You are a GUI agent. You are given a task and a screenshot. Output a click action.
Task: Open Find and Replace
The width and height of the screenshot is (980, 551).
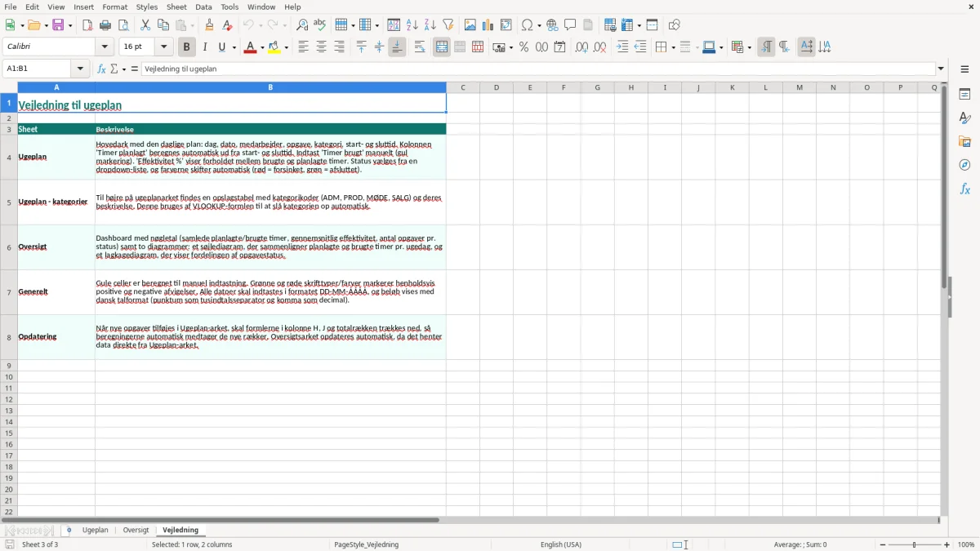coord(302,25)
